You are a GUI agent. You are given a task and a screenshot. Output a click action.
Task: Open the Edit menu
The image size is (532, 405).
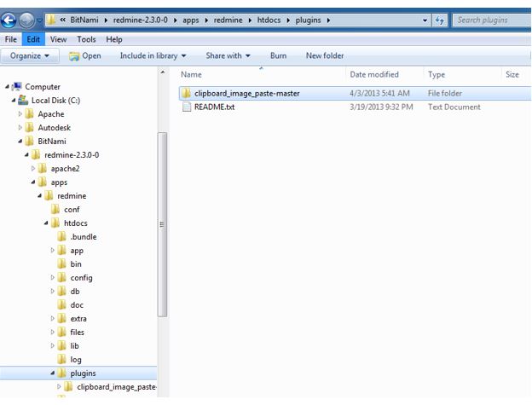click(33, 39)
